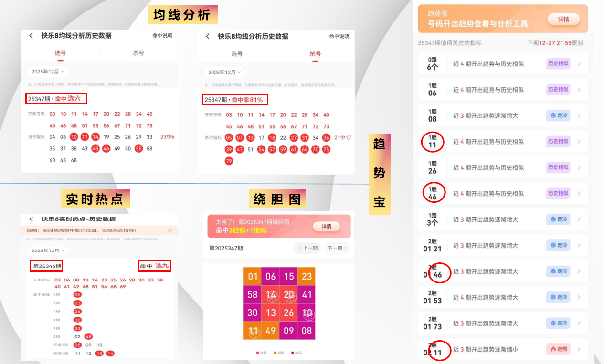Go to 上一期 in 绕胆图

[x=308, y=248]
